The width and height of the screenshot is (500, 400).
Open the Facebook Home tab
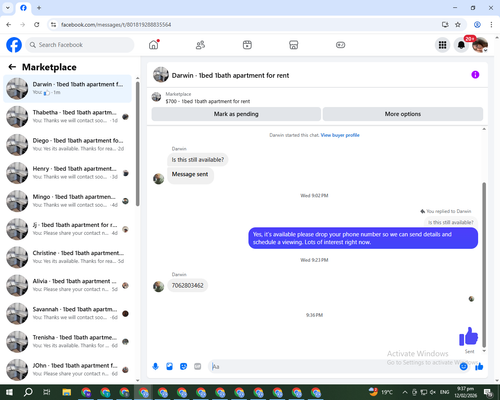(154, 45)
